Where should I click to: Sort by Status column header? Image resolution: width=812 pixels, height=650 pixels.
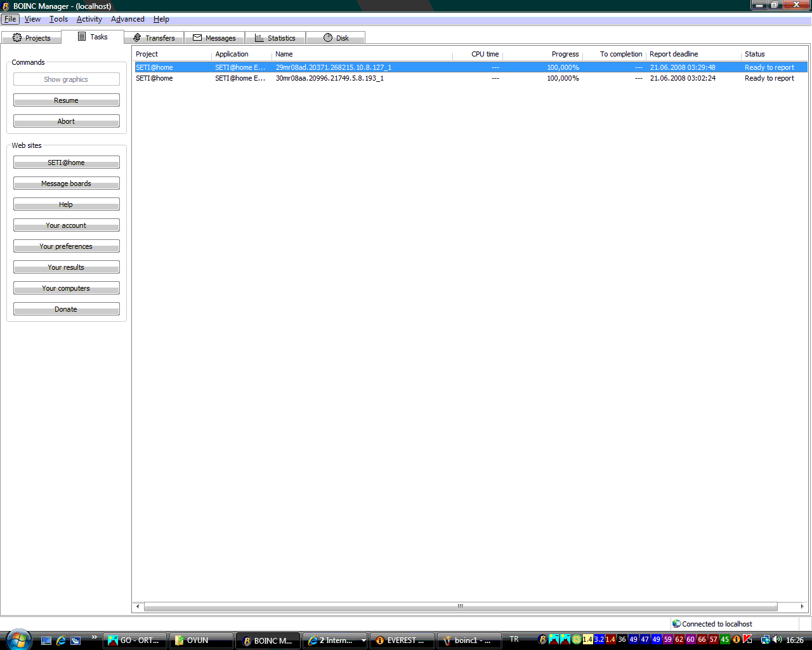coord(775,54)
